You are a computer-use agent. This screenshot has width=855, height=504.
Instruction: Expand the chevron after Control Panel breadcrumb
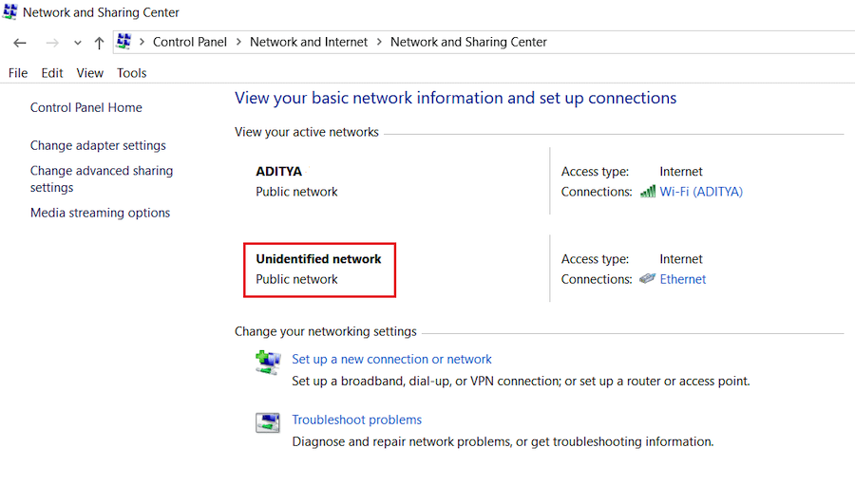(238, 42)
